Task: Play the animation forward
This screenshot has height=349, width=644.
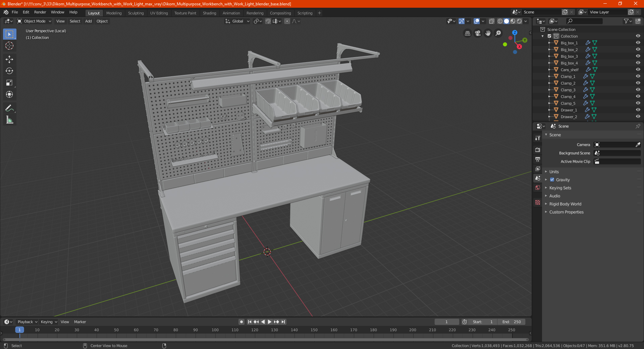Action: coord(270,322)
